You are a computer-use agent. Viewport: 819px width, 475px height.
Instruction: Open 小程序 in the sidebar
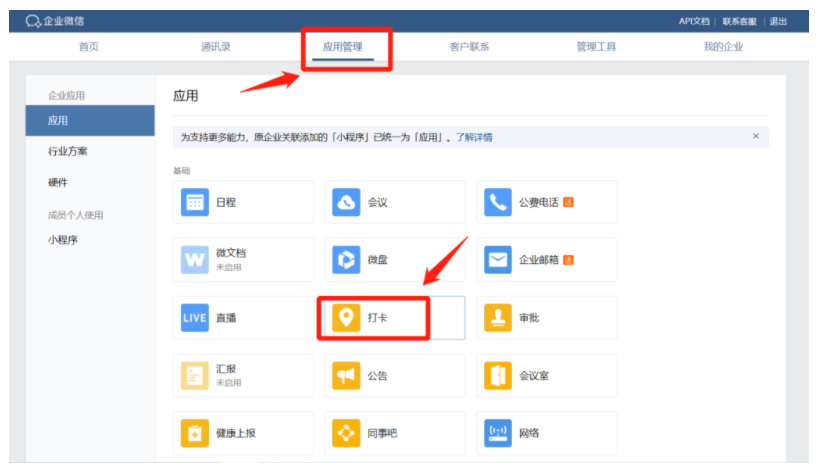63,240
